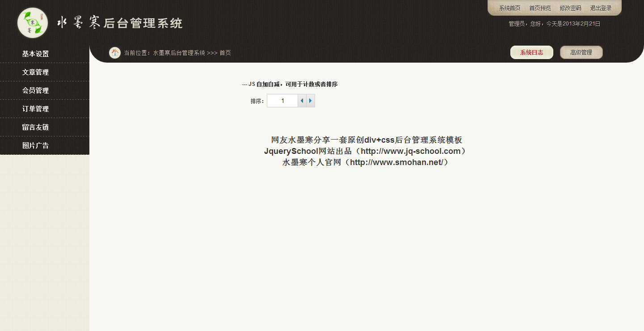644x331 pixels.
Task: Click the www.smohan.net URL text
Action: (x=397, y=162)
